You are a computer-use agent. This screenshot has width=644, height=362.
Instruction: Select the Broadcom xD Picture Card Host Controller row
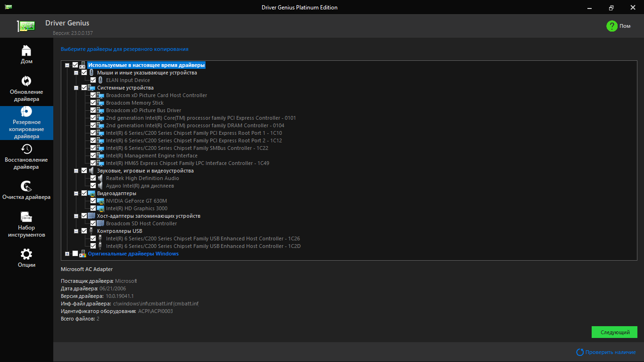157,95
